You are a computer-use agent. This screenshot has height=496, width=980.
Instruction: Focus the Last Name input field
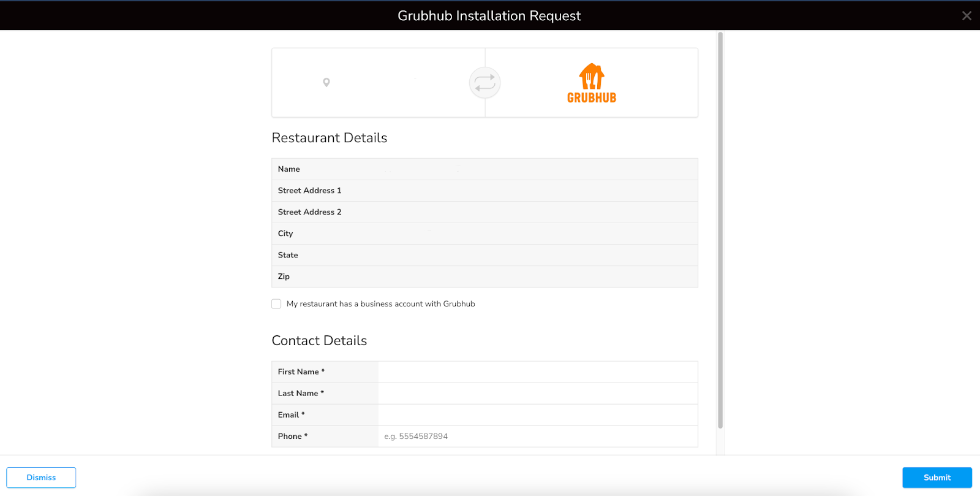[538, 394]
